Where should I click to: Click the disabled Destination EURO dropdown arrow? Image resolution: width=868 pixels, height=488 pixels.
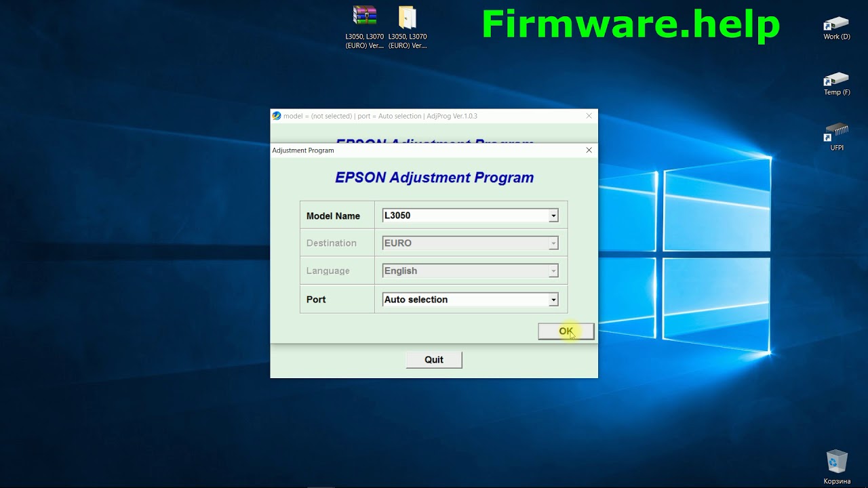(553, 243)
